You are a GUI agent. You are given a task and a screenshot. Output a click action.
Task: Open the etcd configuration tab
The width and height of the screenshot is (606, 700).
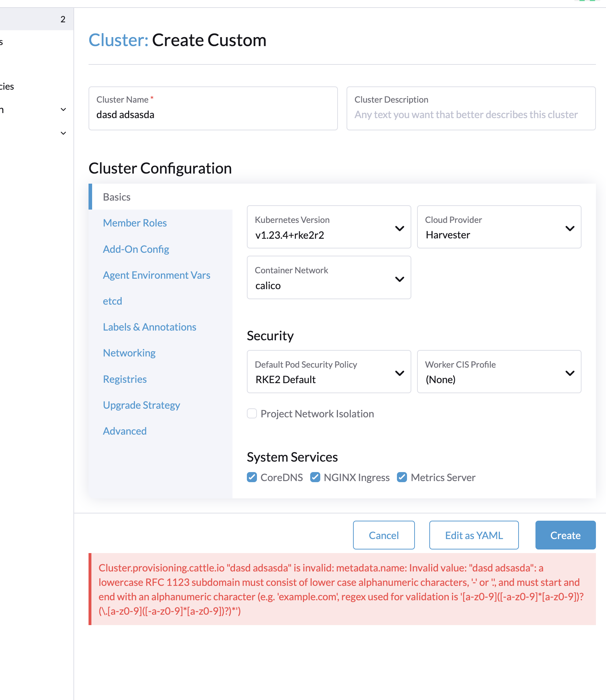112,301
